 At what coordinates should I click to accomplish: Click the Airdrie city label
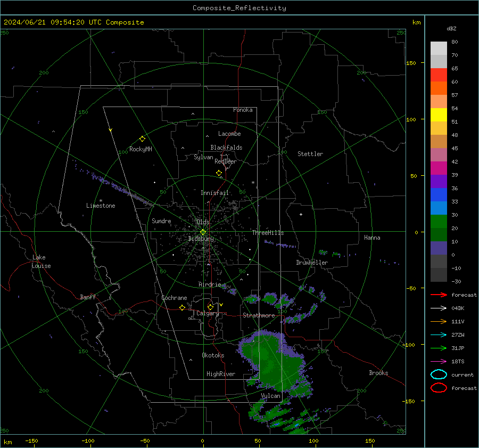pos(210,284)
